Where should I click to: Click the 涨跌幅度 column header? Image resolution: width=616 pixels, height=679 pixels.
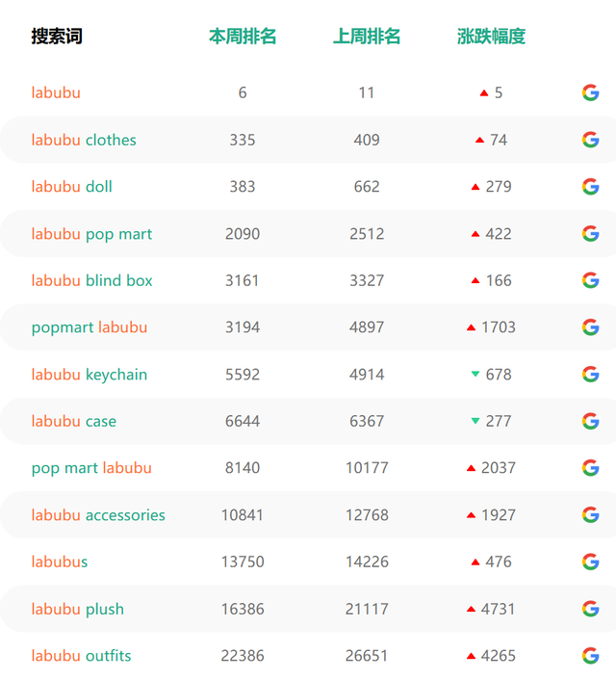pos(491,37)
